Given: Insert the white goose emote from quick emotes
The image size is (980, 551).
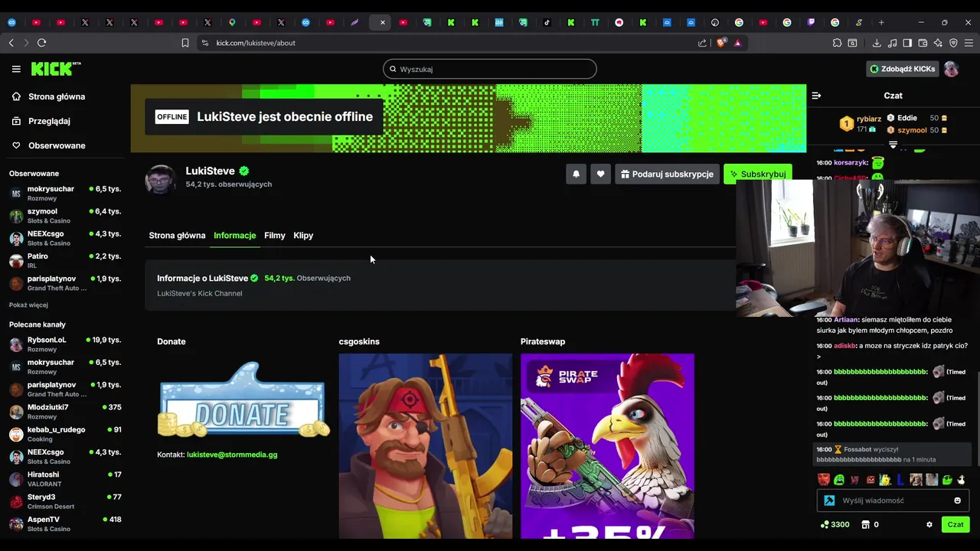Looking at the screenshot, I should [962, 480].
